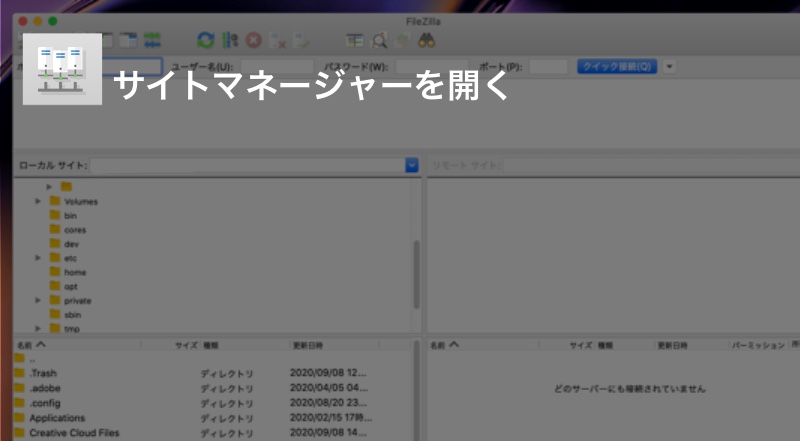The height and width of the screenshot is (441, 800).
Task: Click the リモート サイト path field
Action: click(x=652, y=165)
